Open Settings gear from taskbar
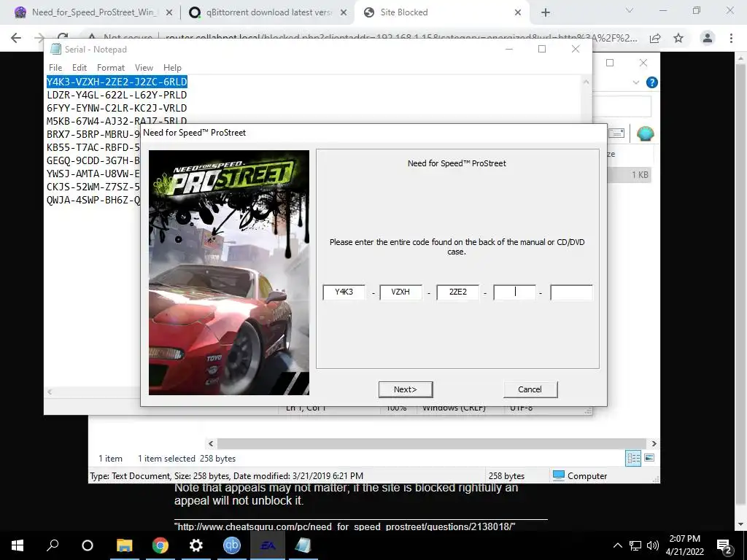The image size is (747, 560). point(196,545)
